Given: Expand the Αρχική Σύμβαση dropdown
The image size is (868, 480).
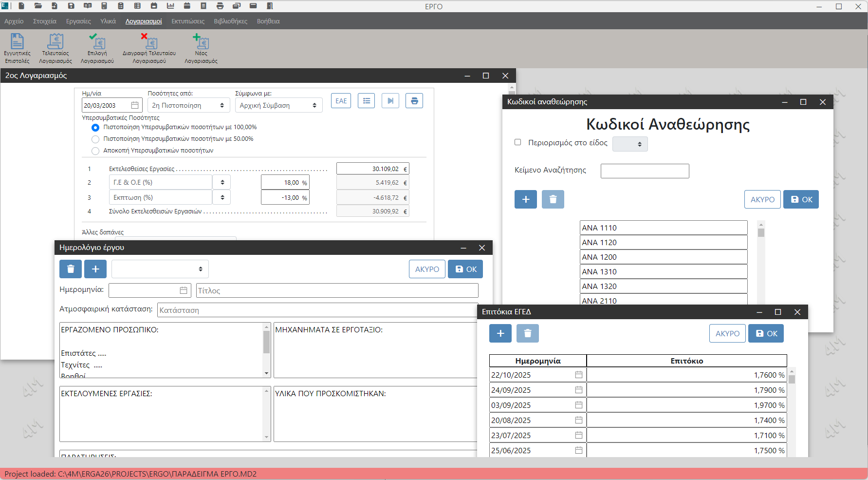Looking at the screenshot, I should pyautogui.click(x=278, y=105).
